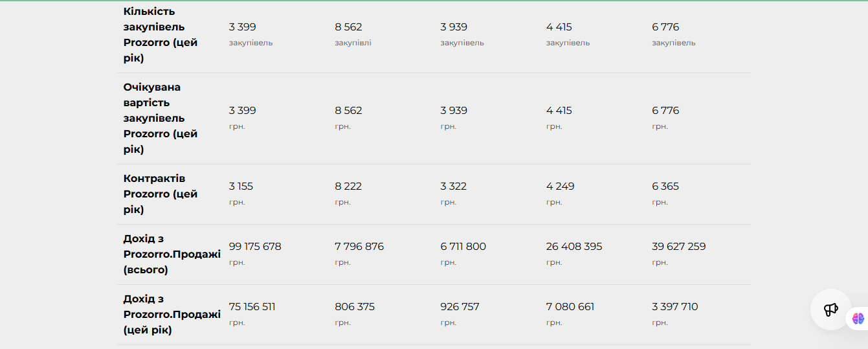Viewport: 868px width, 349px height.
Task: Select 'Дохід з Prozorro.Продажі (всього)' row label
Action: click(x=172, y=254)
